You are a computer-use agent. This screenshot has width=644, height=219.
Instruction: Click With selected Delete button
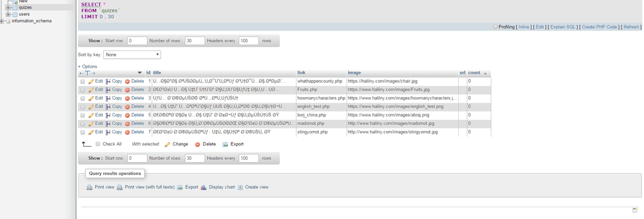pyautogui.click(x=205, y=144)
